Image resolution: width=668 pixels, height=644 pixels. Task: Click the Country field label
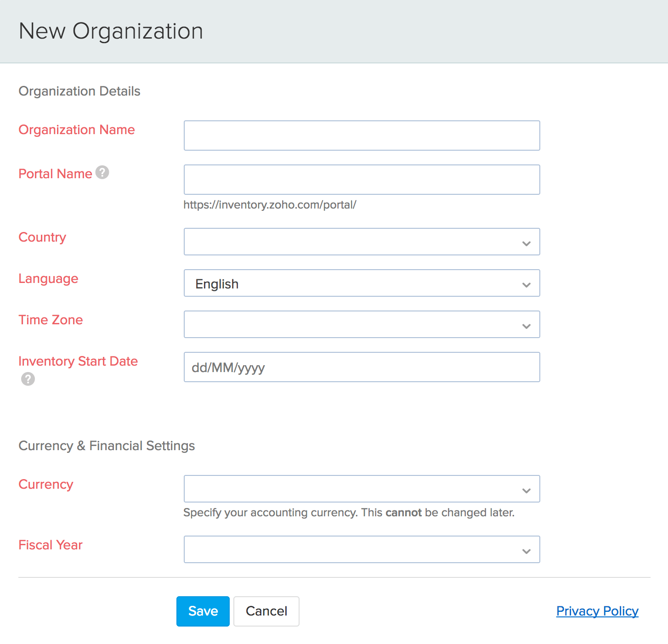point(42,237)
